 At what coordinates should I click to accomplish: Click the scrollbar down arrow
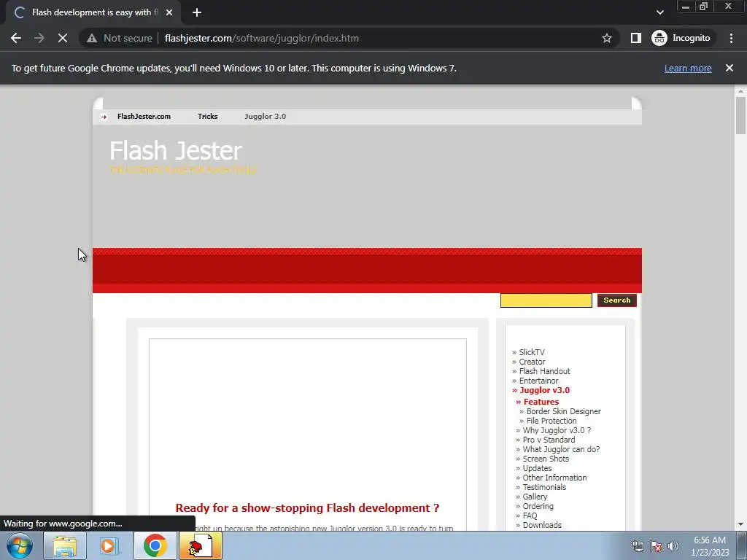(x=740, y=524)
